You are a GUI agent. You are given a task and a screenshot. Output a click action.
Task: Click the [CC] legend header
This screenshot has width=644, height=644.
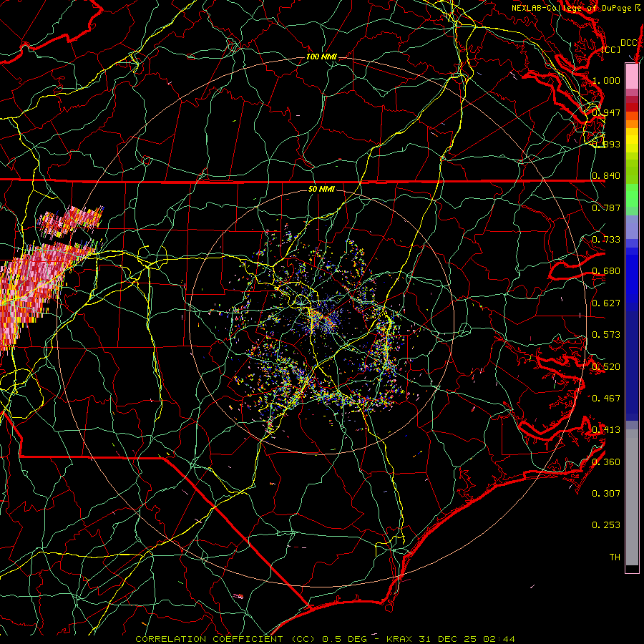click(610, 49)
